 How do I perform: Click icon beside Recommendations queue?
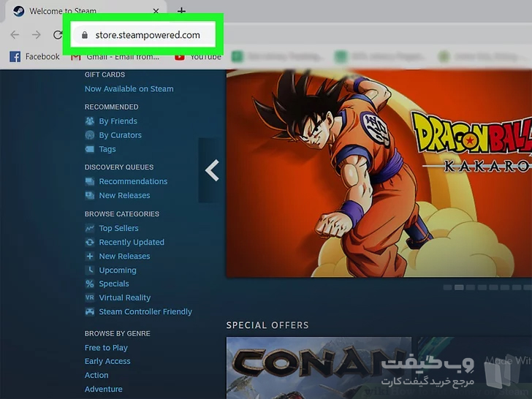point(90,181)
